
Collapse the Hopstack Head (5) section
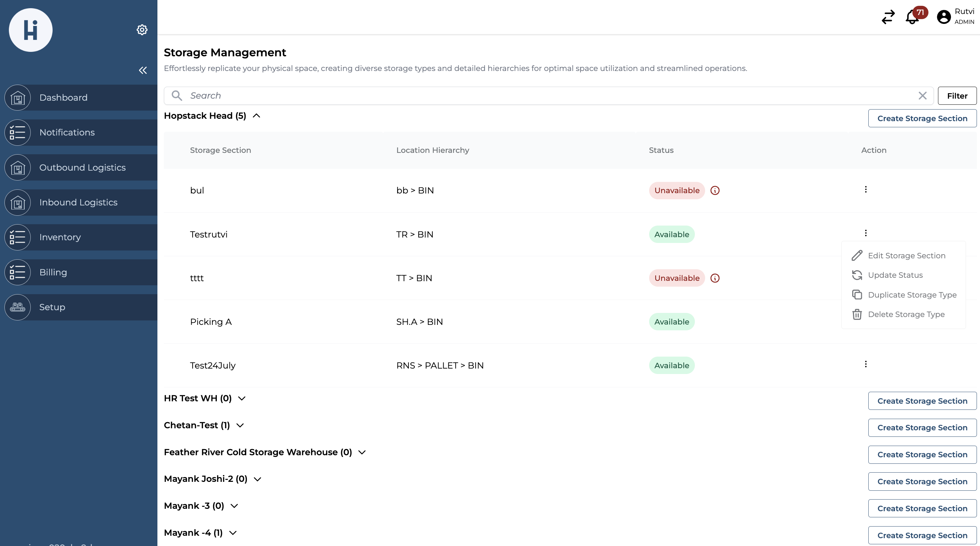pyautogui.click(x=256, y=116)
